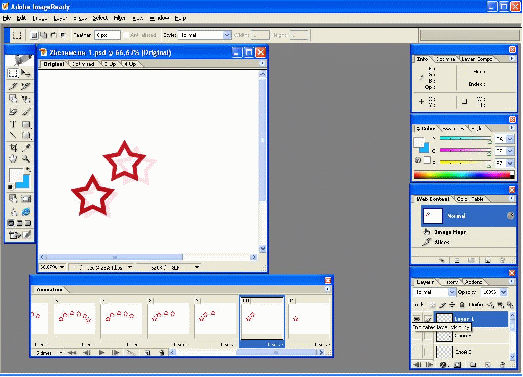Switch to the 2-Up tab
Viewport: 523px width, 377px height.
110,64
